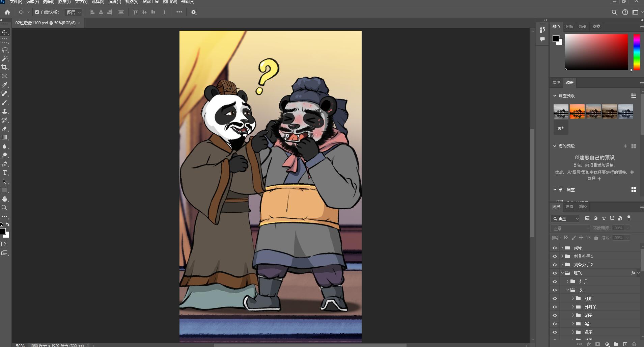
Task: Select the Path Selection tool
Action: pos(5,181)
